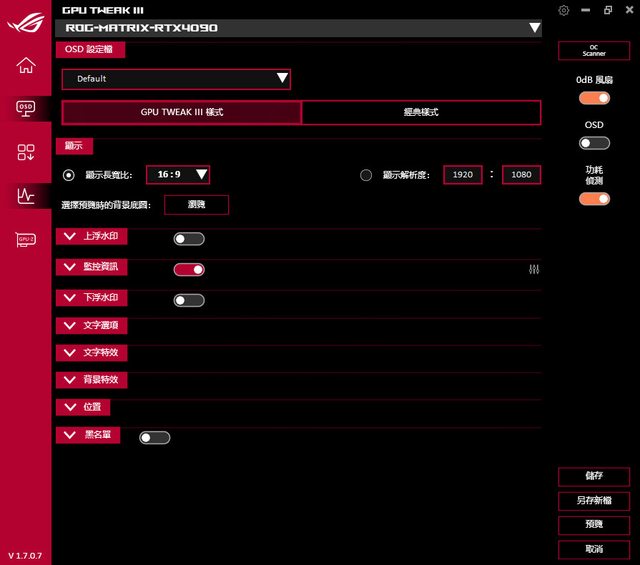Open the monitoring graph sidebar icon
The image size is (640, 565).
click(25, 196)
